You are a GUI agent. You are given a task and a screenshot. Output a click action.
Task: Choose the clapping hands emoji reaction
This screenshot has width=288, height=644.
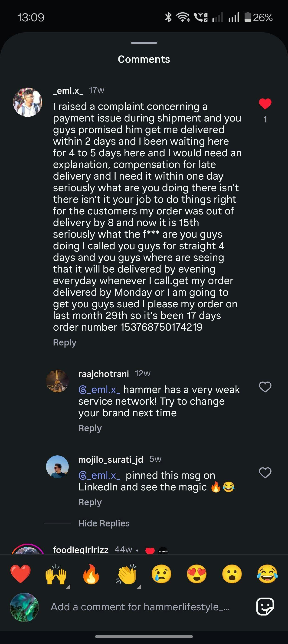(x=127, y=574)
